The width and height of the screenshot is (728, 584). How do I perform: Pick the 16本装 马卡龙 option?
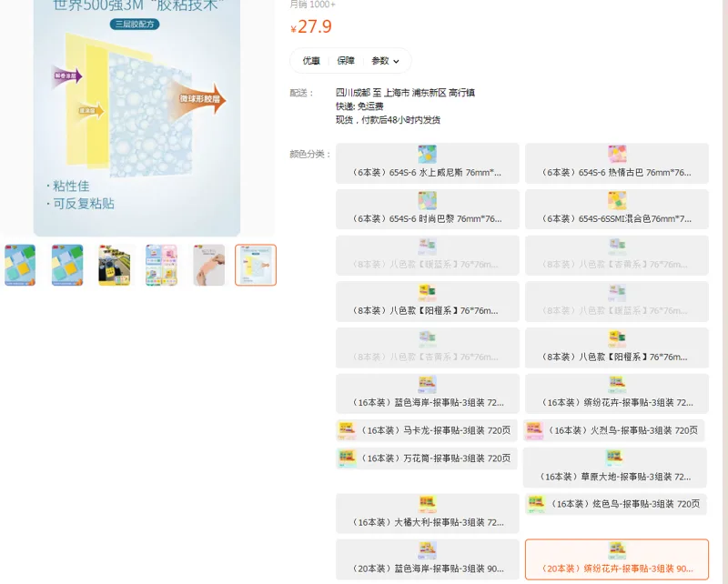click(426, 430)
